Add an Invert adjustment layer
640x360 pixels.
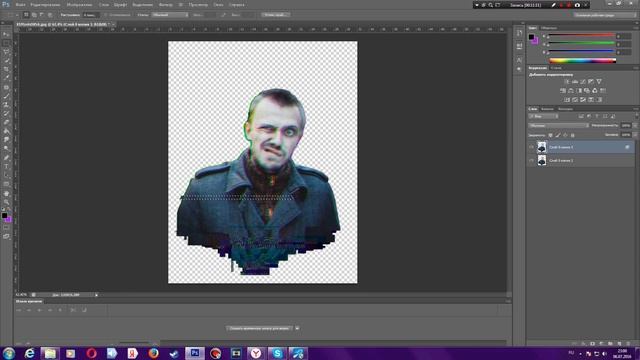[567, 100]
